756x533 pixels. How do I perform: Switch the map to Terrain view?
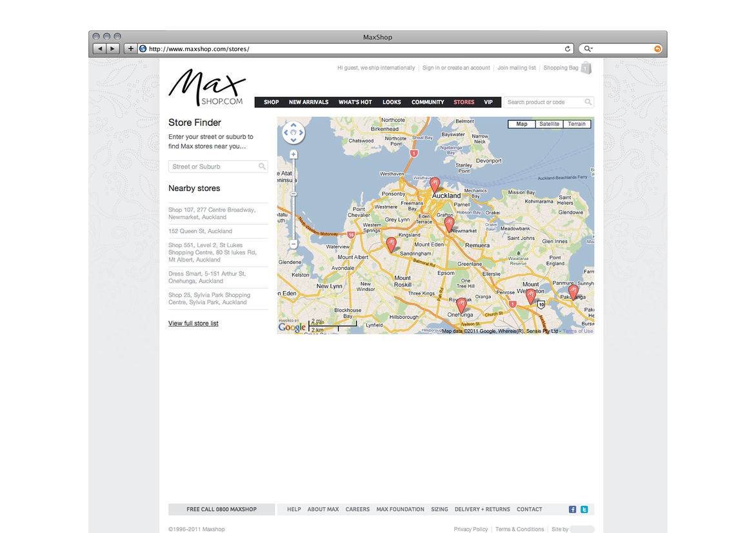577,124
